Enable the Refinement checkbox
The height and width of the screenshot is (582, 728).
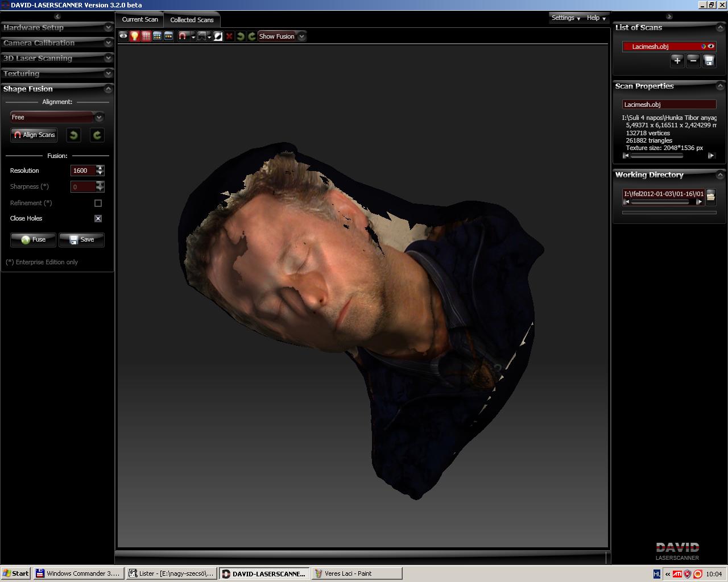pos(98,203)
